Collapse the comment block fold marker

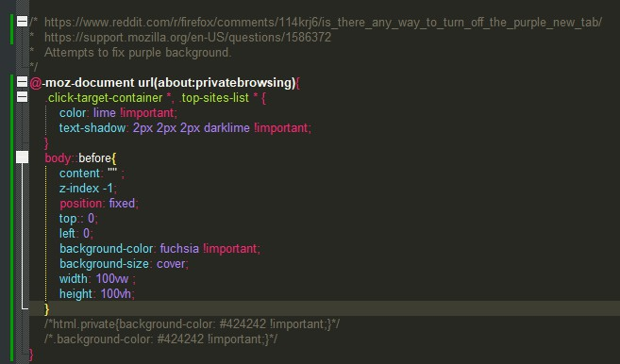click(22, 22)
